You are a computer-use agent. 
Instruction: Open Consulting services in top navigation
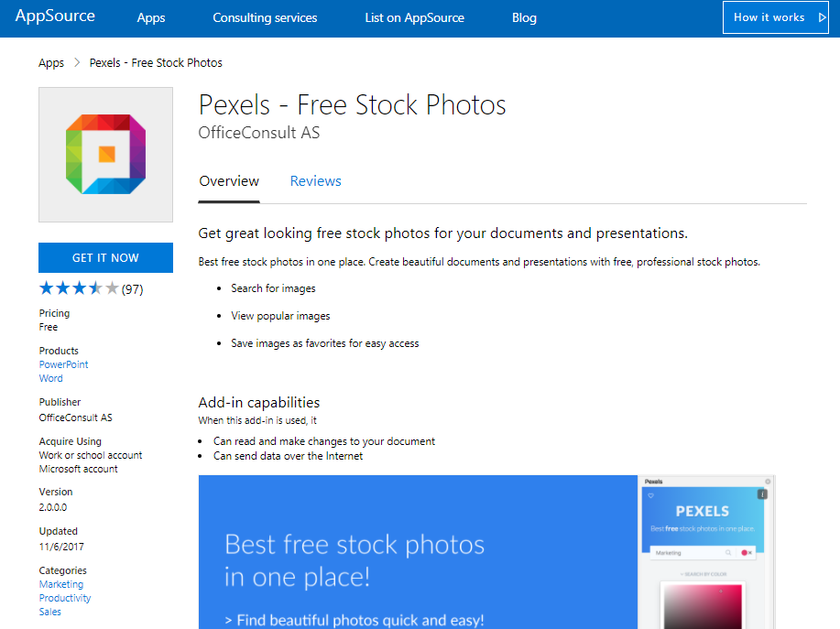265,18
